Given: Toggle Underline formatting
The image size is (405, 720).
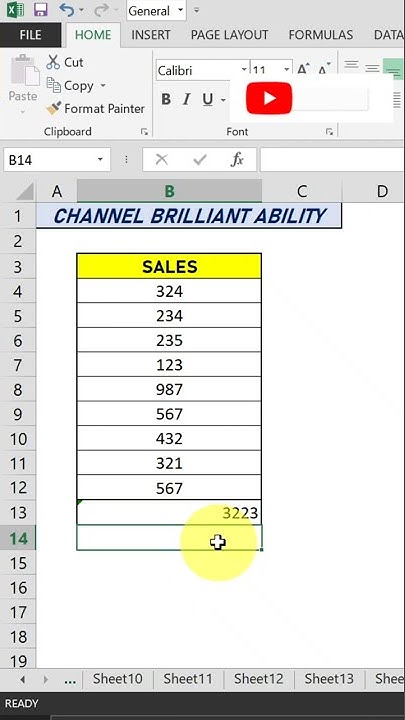Looking at the screenshot, I should [208, 99].
